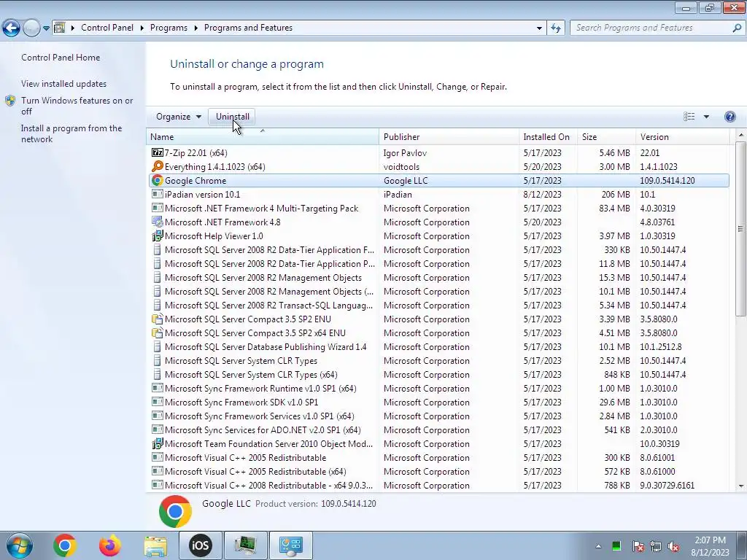
Task: Click the scroll down arrow of list
Action: 741,486
